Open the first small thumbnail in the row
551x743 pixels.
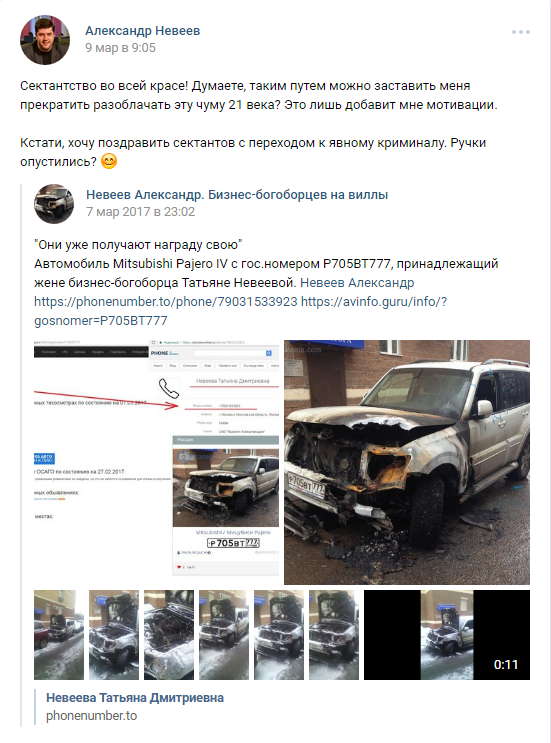[x=59, y=635]
